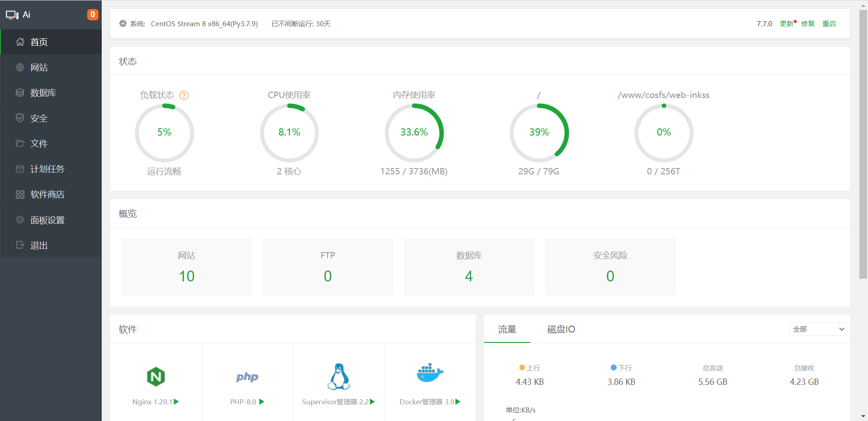Click the 运行流畅 load status text
Screen dimensions: 868x421
[164, 171]
